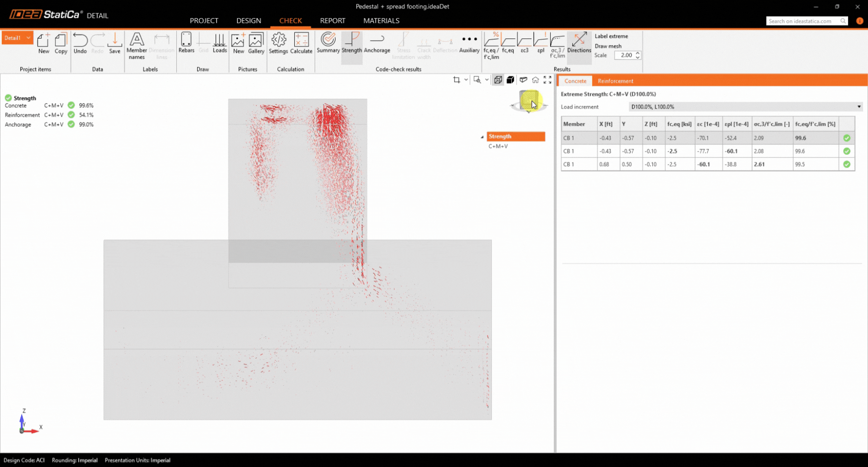Open the Rebars draw tool
Viewport: 868px width, 467px height.
tap(186, 43)
